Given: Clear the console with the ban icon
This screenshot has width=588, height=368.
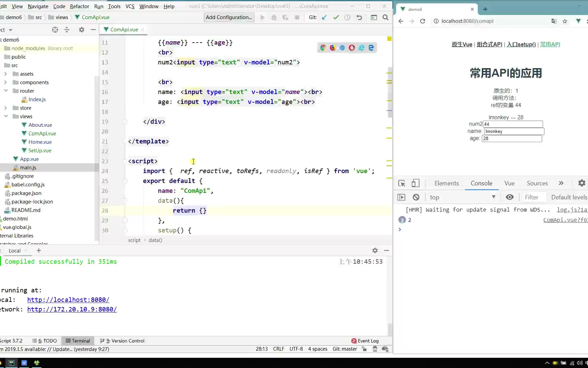Looking at the screenshot, I should [416, 197].
